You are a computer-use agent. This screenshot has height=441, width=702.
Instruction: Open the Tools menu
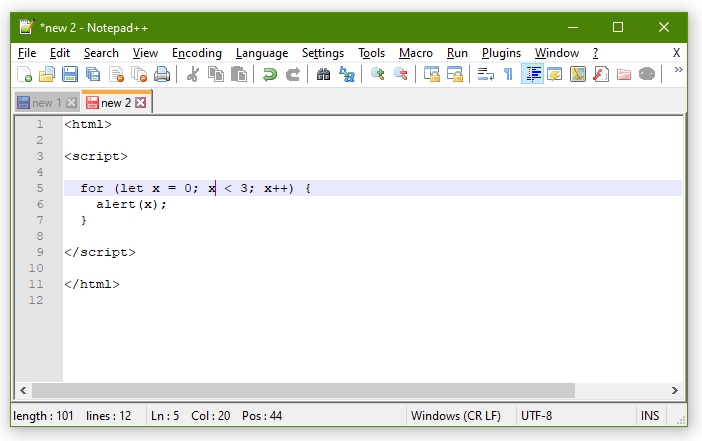pos(371,53)
